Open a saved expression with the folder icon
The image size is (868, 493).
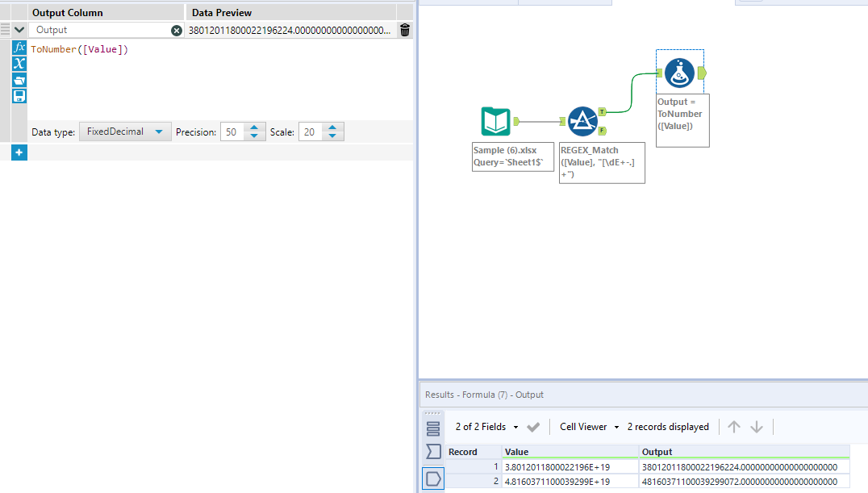click(x=19, y=80)
